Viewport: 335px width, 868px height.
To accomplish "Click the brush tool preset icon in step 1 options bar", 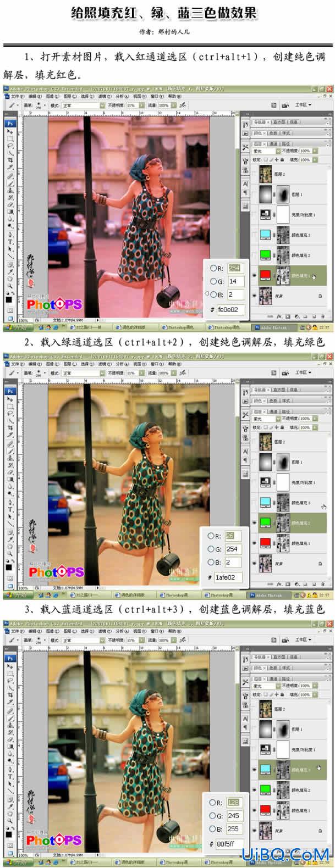I will click(11, 105).
